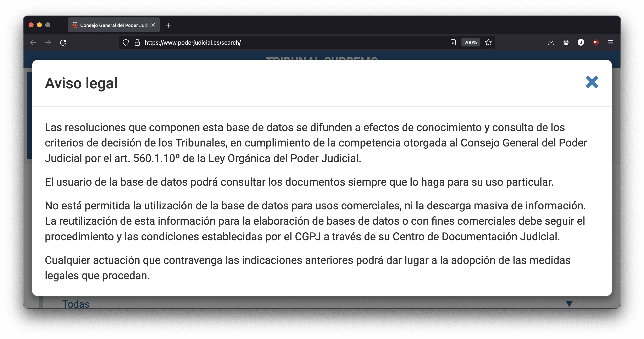Viewport: 644px width, 339px height.
Task: Toggle reader view for this page
Action: tap(453, 43)
